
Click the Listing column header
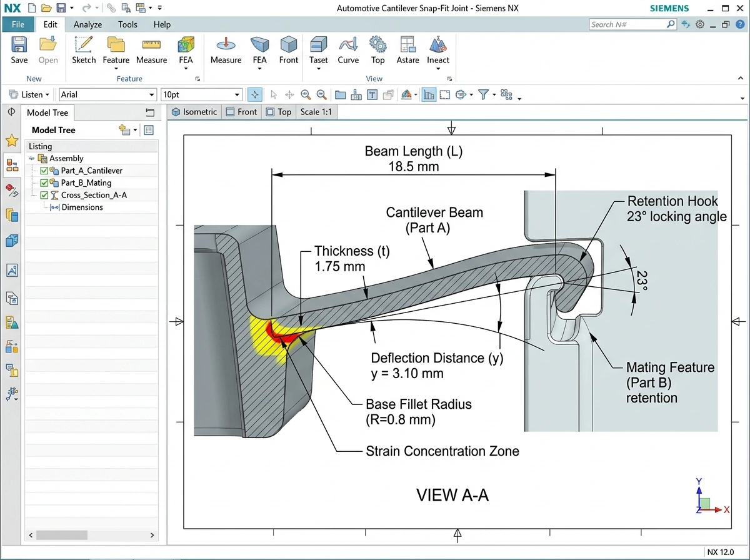tap(92, 146)
